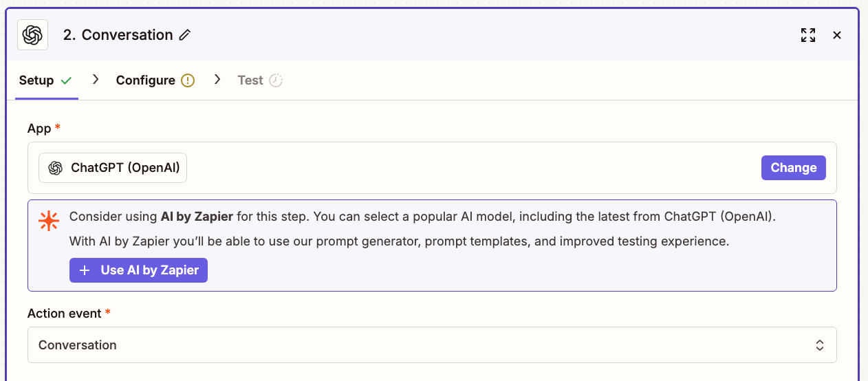Screen dimensions: 868x381
Task: Close the Conversation step panel
Action: pyautogui.click(x=837, y=35)
